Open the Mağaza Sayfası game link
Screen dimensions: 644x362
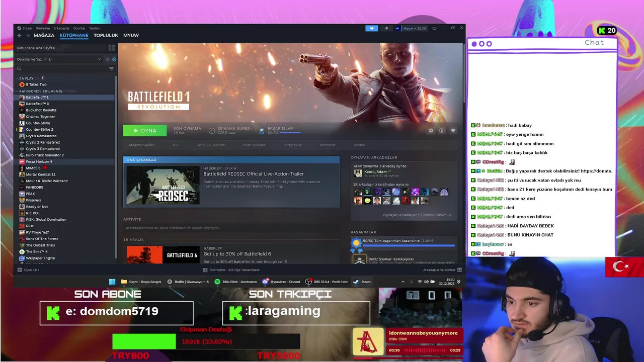(142, 145)
